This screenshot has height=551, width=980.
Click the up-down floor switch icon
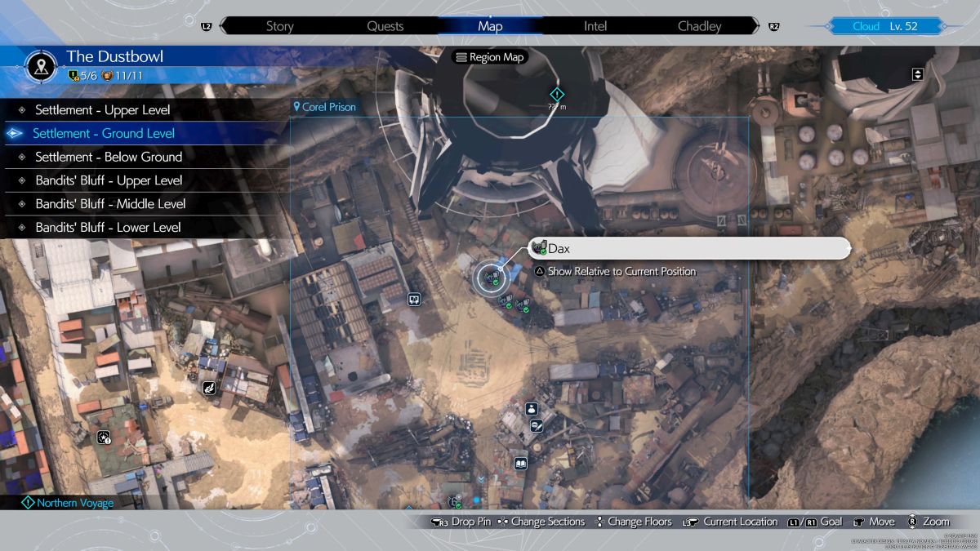(917, 74)
